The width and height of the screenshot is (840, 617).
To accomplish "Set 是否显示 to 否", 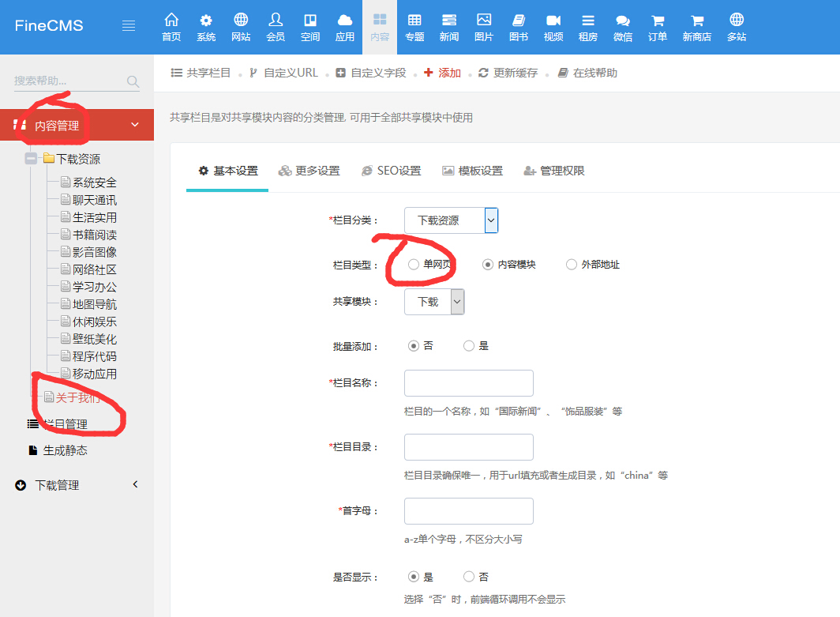I will click(x=470, y=576).
